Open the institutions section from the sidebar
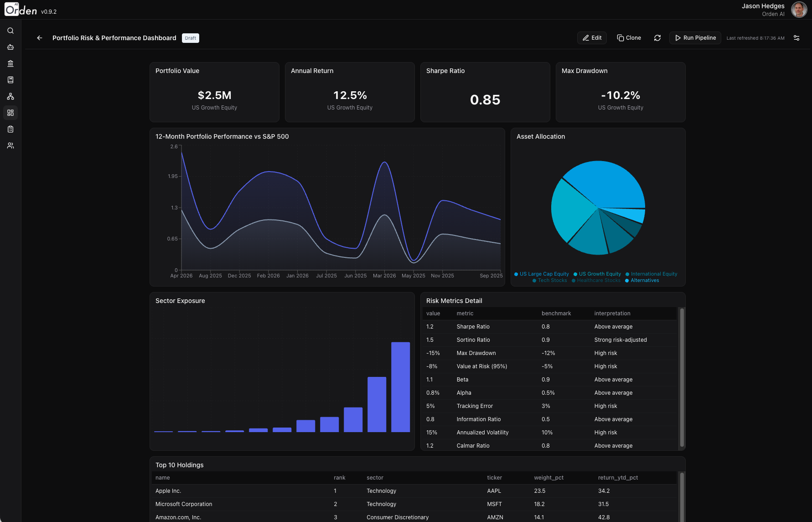Screen dimensions: 812x522 10,63
